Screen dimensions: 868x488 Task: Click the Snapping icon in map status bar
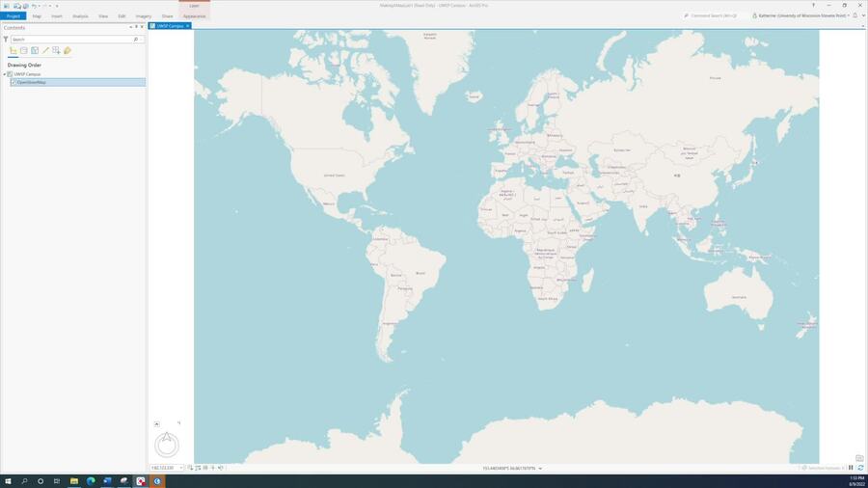tap(190, 468)
